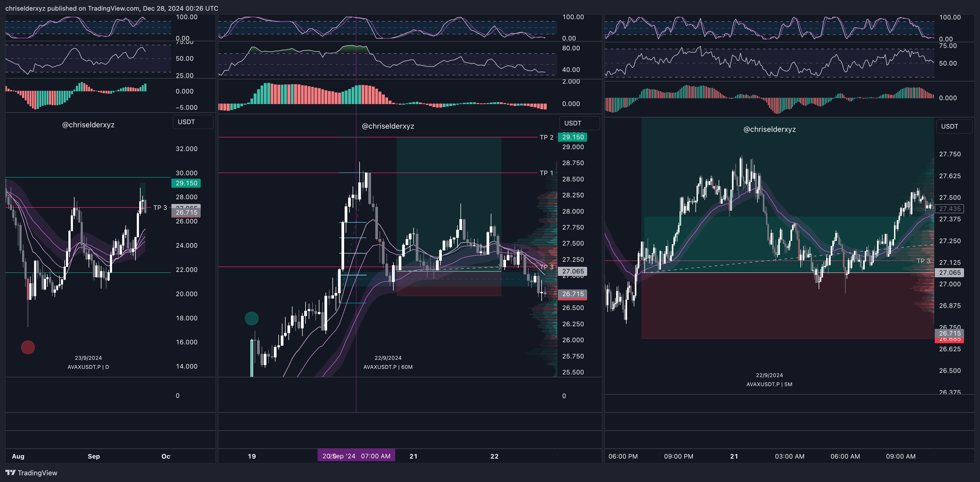Click the 27.435 current price label

point(950,209)
